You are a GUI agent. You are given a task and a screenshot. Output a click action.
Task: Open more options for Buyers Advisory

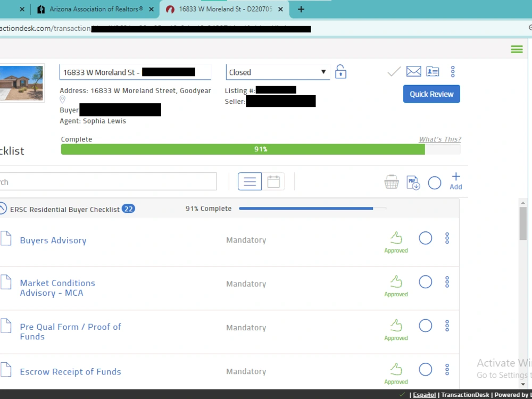coord(447,238)
